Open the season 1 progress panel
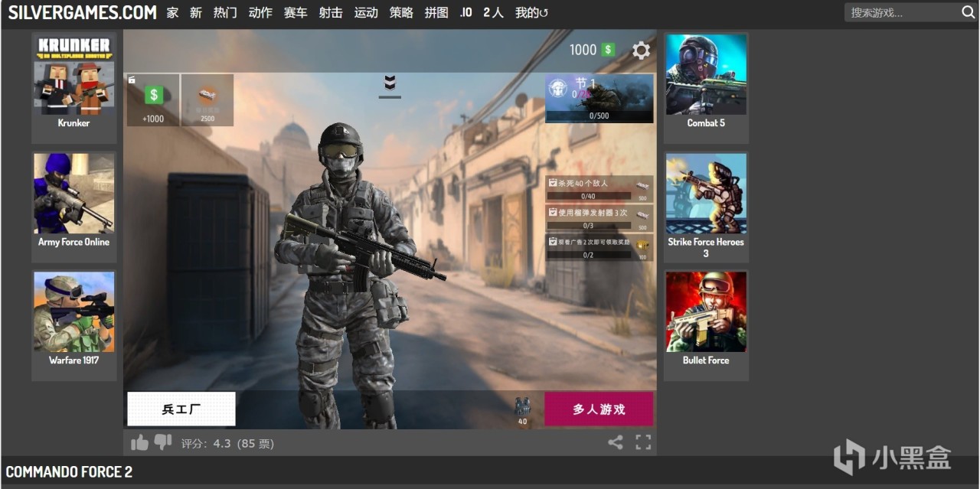The image size is (980, 489). coord(599,98)
